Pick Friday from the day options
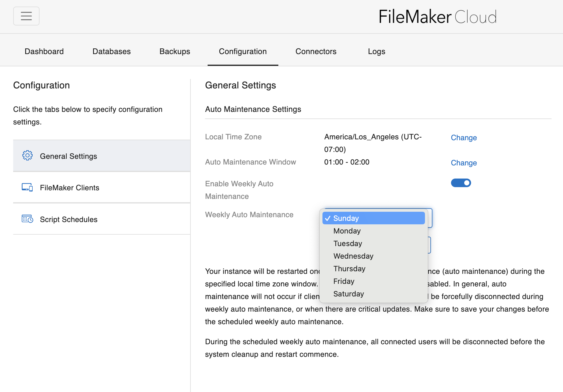Screen dimensions: 563x392 click(x=344, y=281)
